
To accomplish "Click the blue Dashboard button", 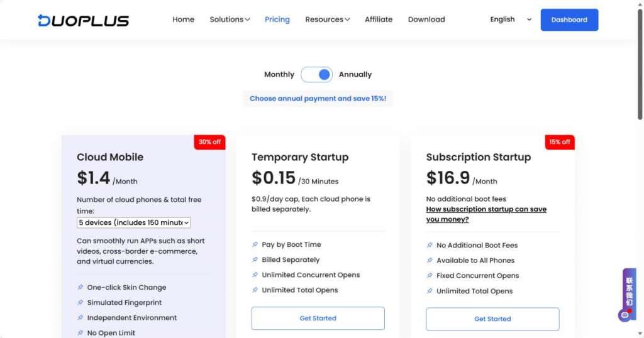I will [x=569, y=20].
